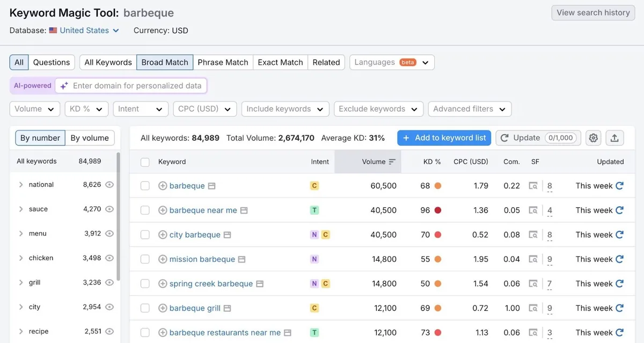This screenshot has width=644, height=343.
Task: Add 'barbeque' keyword via plus icon
Action: coord(163,186)
